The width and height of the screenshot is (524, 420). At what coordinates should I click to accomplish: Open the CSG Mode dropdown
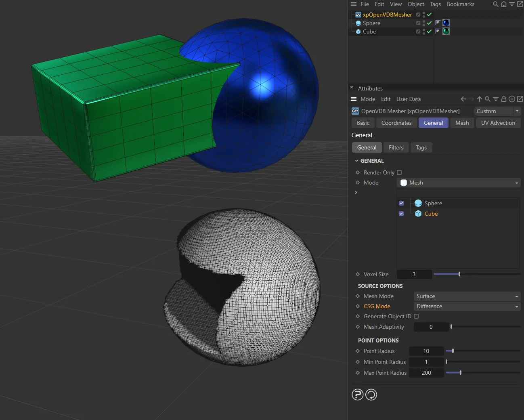click(466, 306)
